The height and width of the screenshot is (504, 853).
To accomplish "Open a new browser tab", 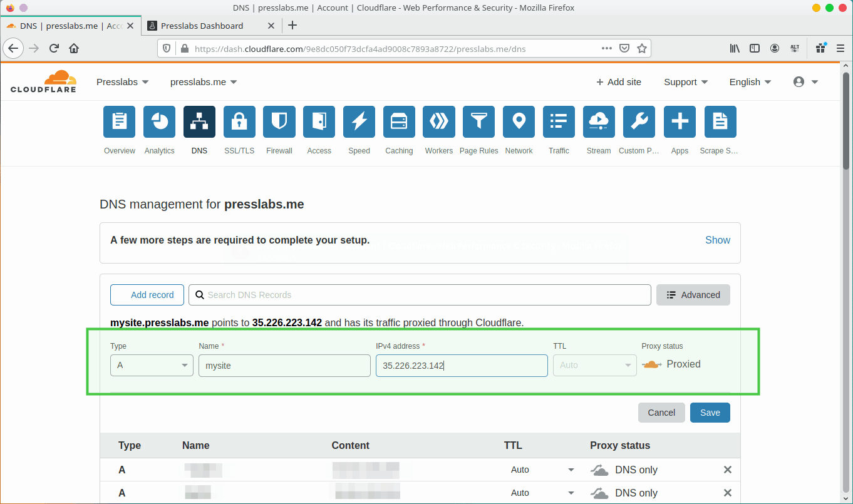I will tap(292, 26).
